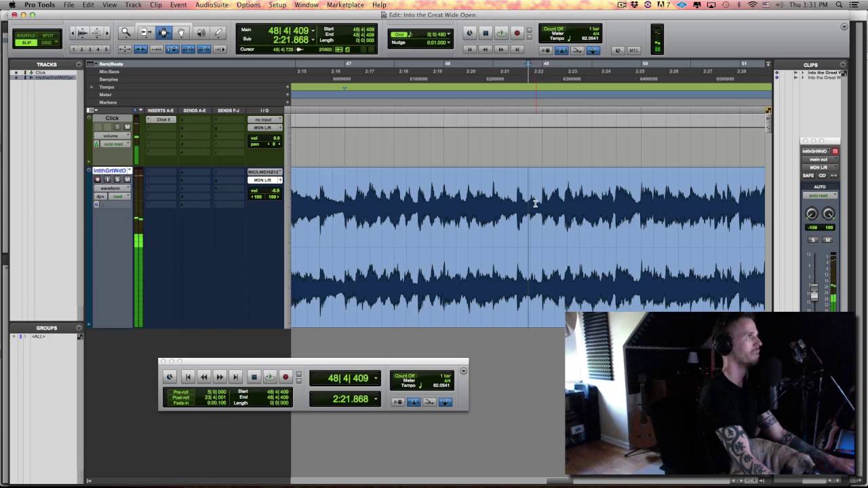
Task: Toggle MTC generate button
Action: click(x=633, y=50)
